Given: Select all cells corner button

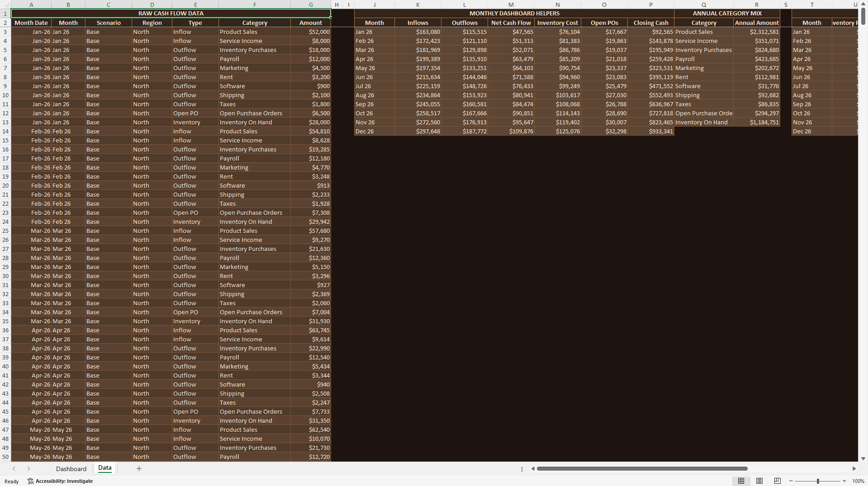Looking at the screenshot, I should (x=5, y=5).
